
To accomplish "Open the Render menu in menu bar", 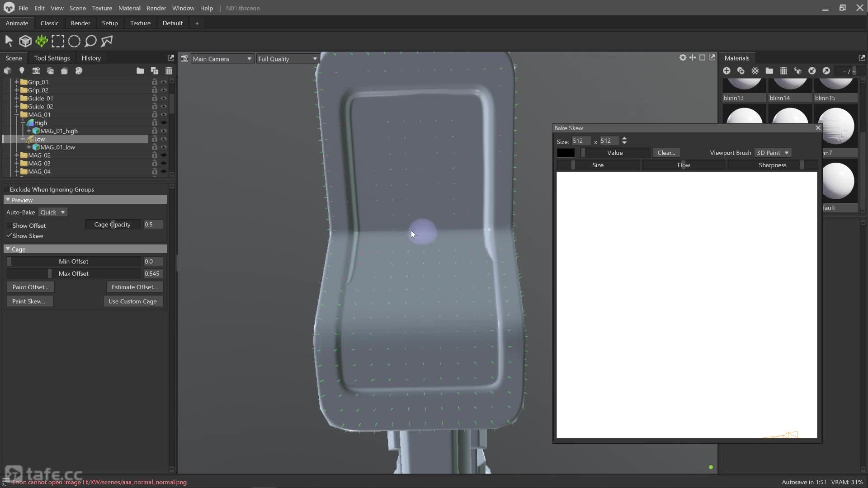I will [x=156, y=8].
